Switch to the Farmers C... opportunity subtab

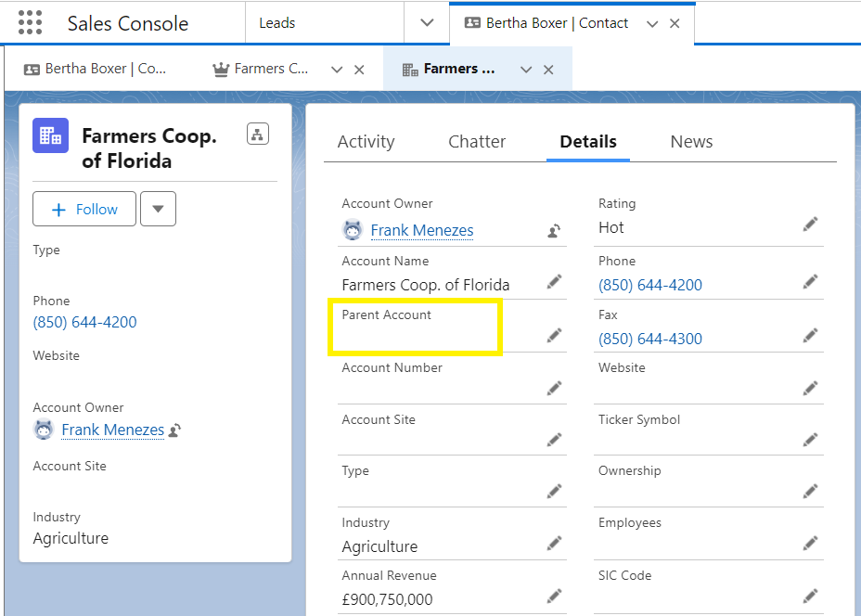click(261, 69)
